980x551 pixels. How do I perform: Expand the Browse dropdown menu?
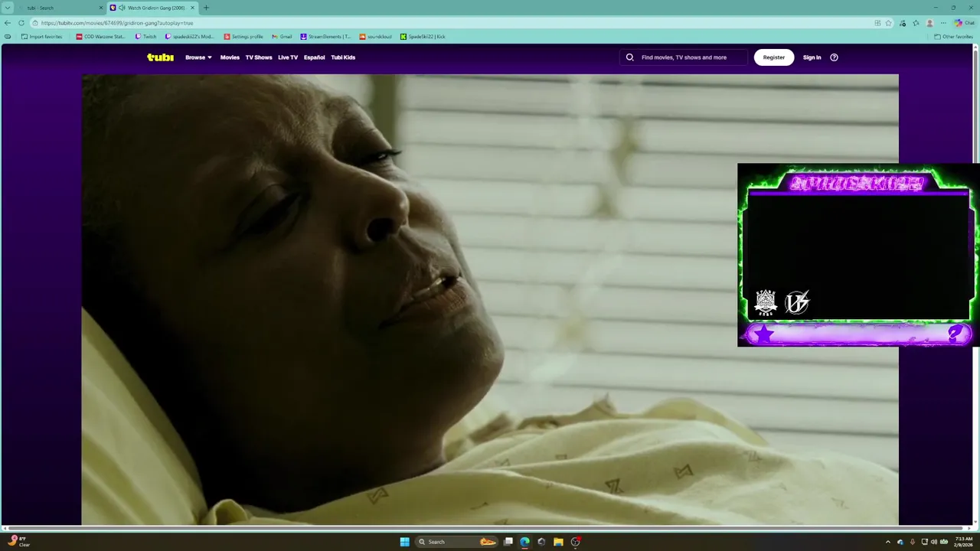coord(198,57)
